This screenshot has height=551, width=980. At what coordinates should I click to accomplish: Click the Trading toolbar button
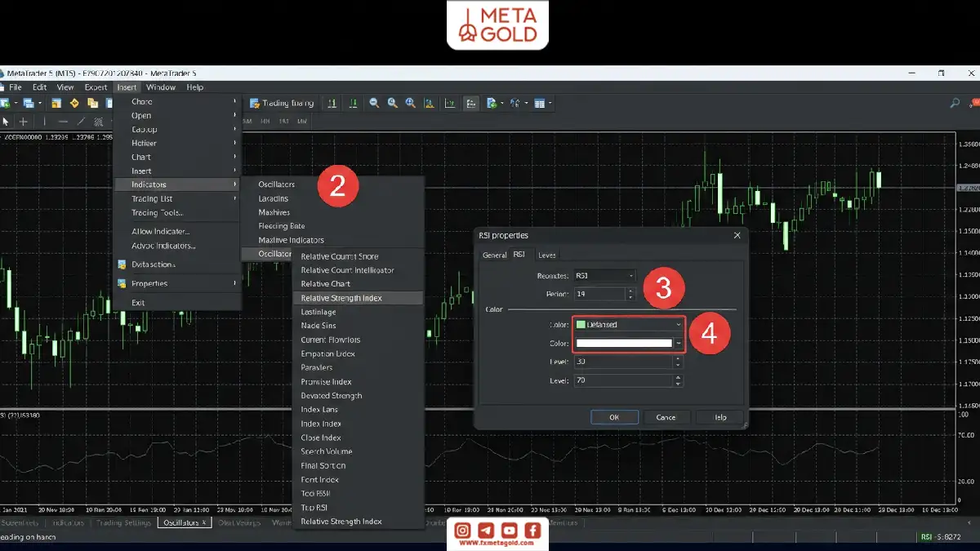(x=283, y=104)
